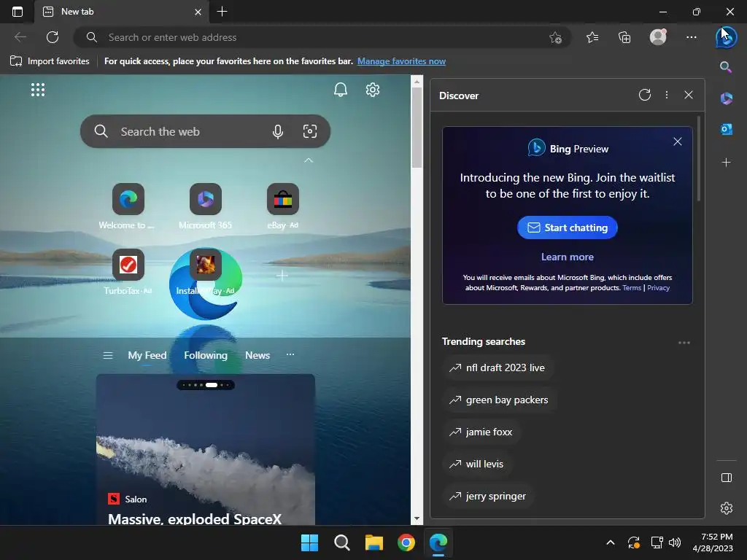Click the browser refresh button
The image size is (747, 560).
[x=53, y=37]
